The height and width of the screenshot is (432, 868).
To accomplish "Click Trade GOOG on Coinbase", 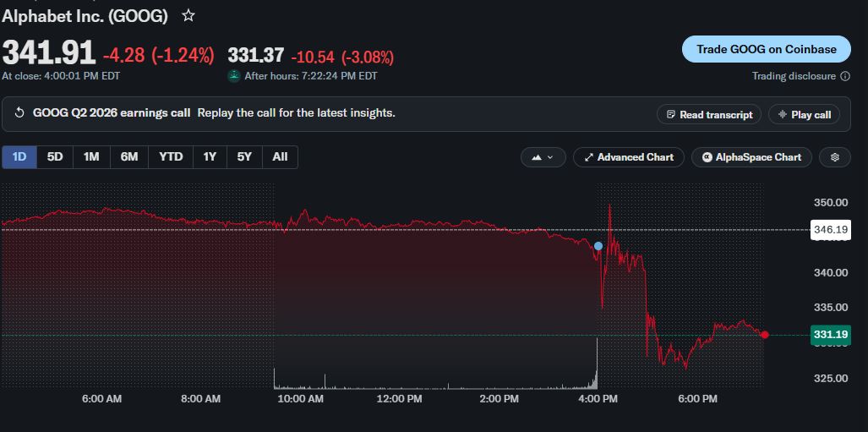I will [x=766, y=49].
